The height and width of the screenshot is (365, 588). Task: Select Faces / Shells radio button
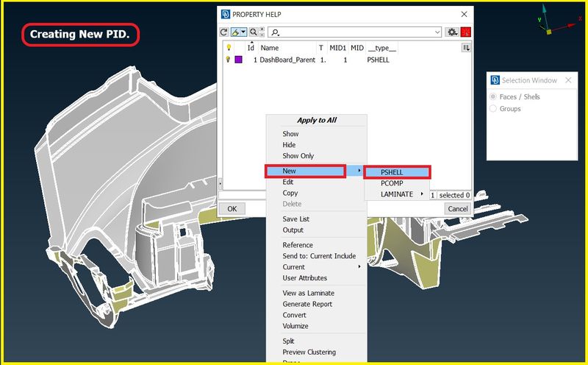[x=493, y=97]
